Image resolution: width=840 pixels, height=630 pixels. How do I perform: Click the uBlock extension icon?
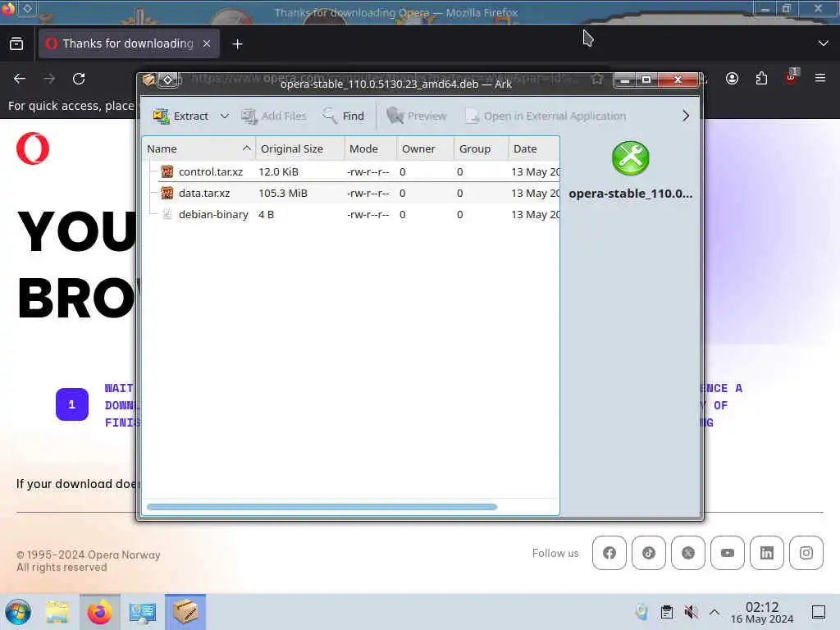(791, 78)
